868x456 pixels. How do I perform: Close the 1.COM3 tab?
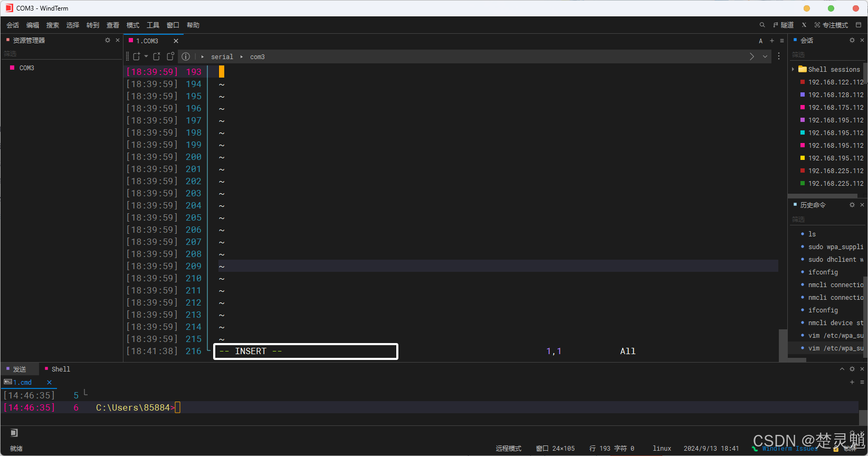[x=176, y=41]
